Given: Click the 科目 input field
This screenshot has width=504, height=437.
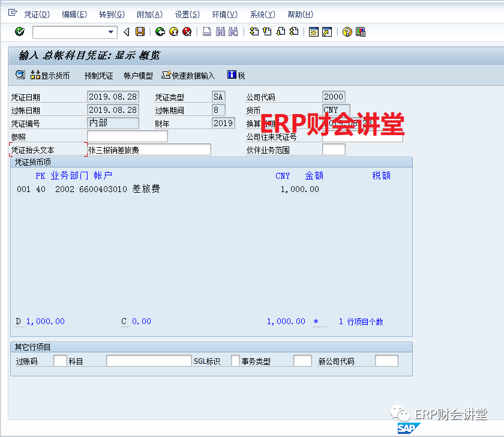Looking at the screenshot, I should pyautogui.click(x=149, y=361).
